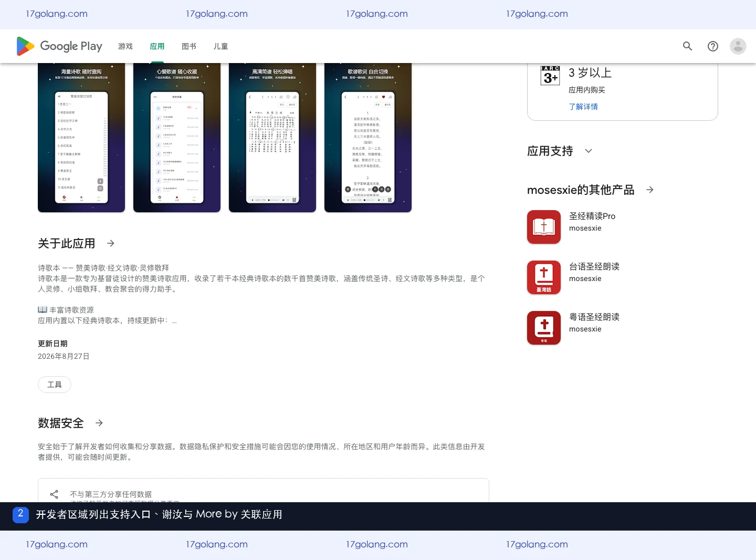Click the 了解详情 link
This screenshot has height=560, width=756.
tap(583, 107)
